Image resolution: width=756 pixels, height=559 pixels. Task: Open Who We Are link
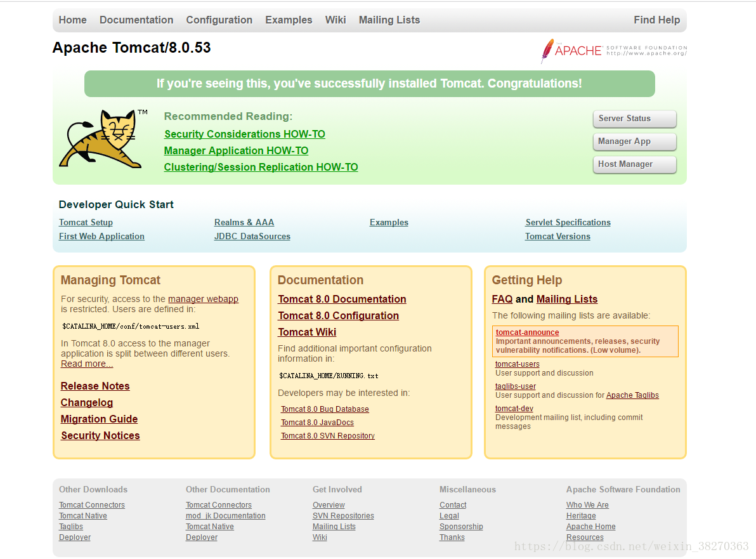tap(587, 505)
